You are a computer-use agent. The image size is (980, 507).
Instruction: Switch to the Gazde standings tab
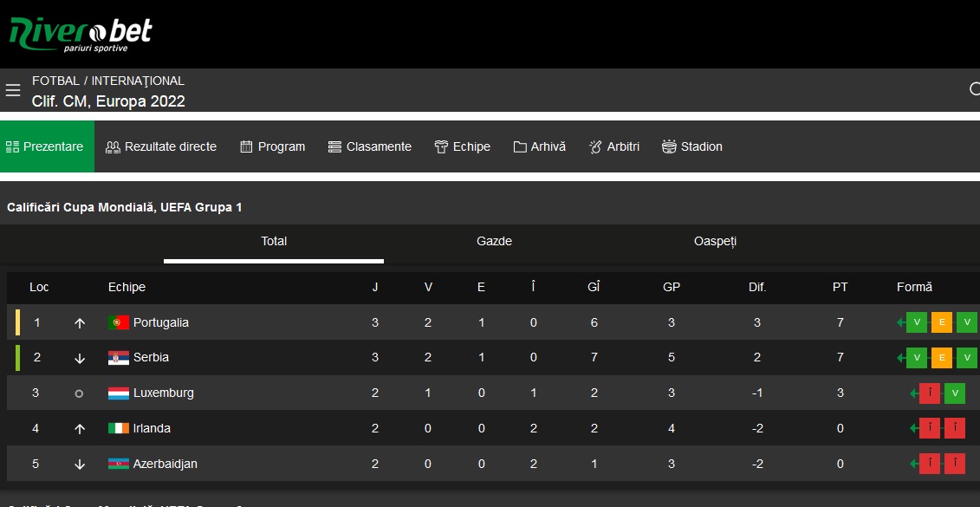coord(495,241)
